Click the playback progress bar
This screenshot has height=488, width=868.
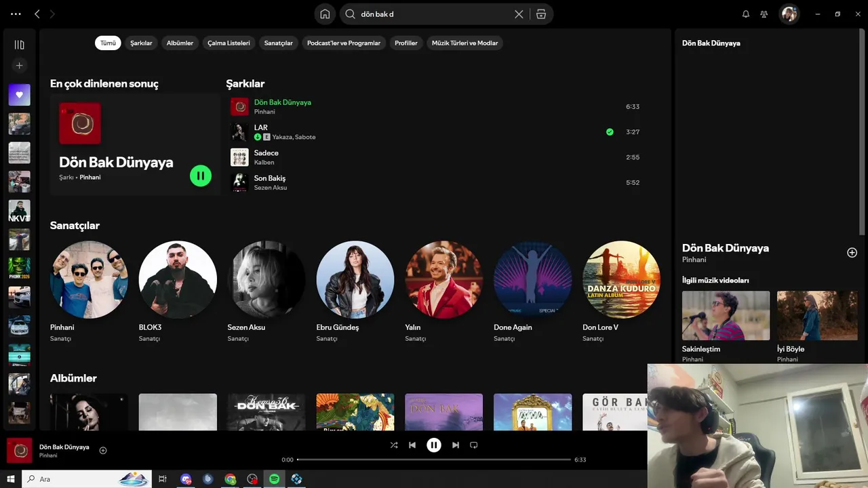pos(434,460)
